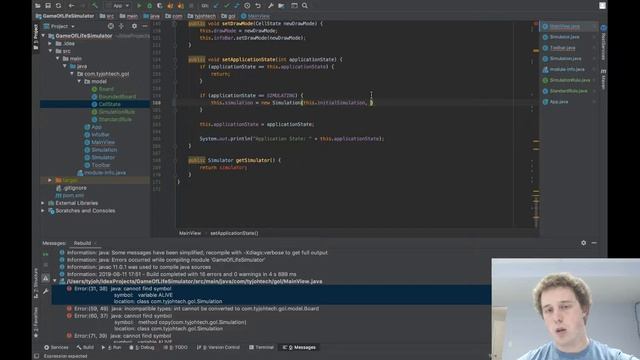Hide the Project panel with minimize icon

(x=144, y=26)
